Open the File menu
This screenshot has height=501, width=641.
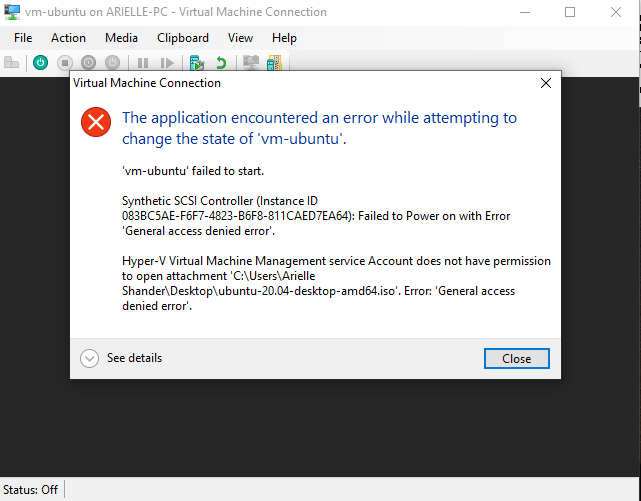(x=23, y=37)
